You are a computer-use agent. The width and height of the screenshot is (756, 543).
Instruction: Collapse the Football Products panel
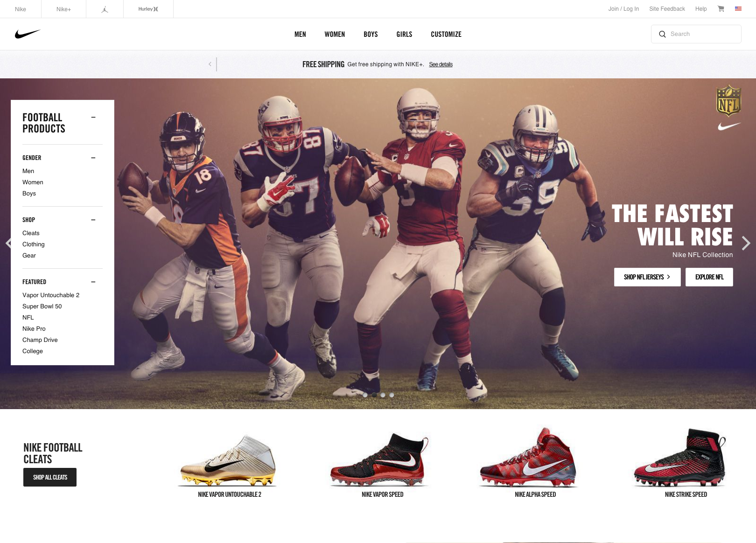click(93, 117)
